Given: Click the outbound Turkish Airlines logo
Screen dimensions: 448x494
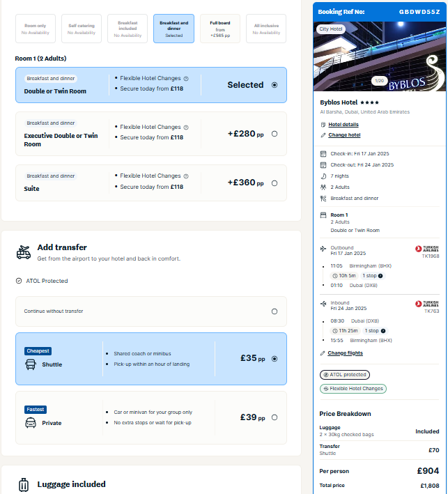Looking at the screenshot, I should point(427,249).
